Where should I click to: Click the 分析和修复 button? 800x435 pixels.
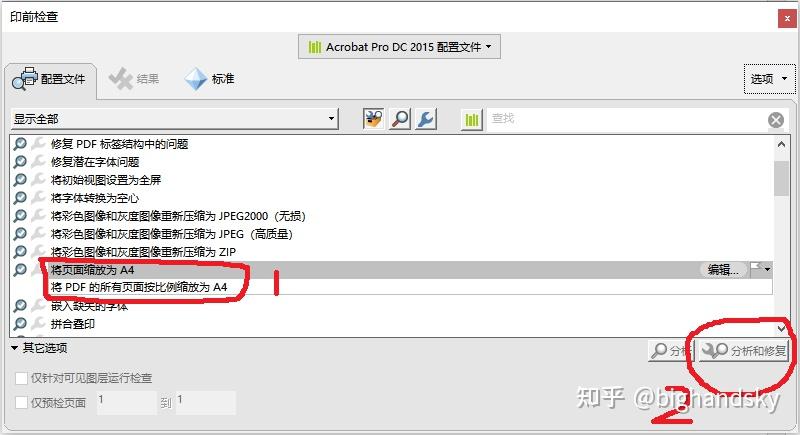pos(744,350)
